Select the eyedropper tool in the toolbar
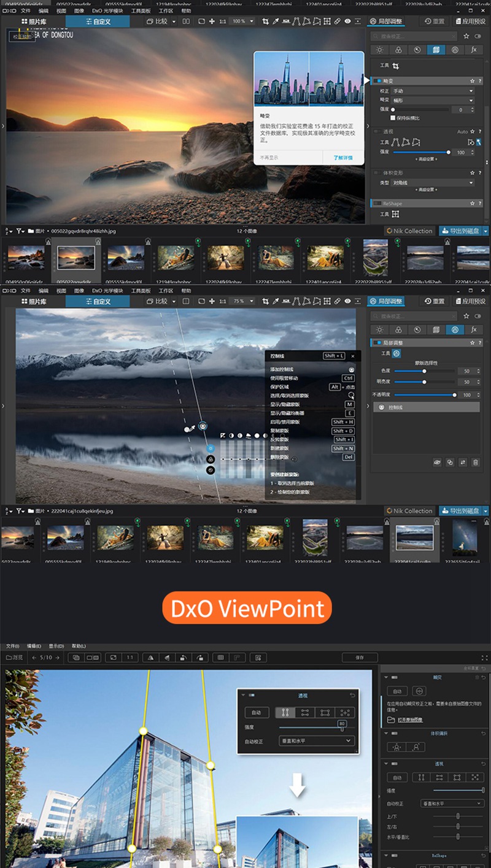This screenshot has height=868, width=491. 276,21
